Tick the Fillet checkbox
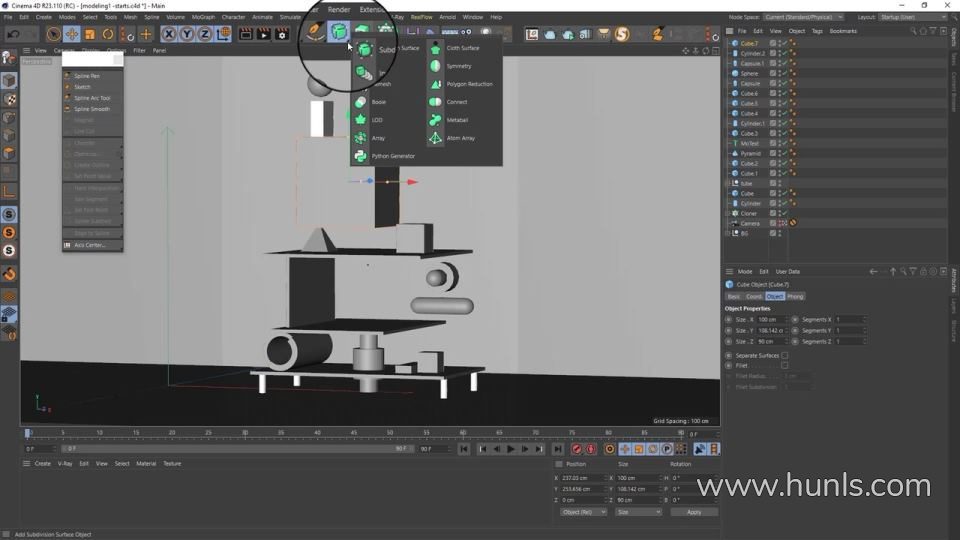 (x=784, y=365)
